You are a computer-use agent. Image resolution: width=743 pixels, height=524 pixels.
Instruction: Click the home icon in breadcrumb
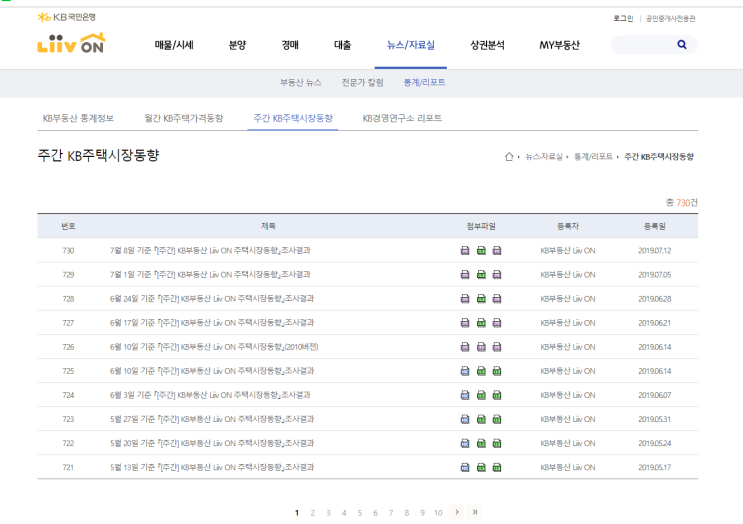pos(509,156)
